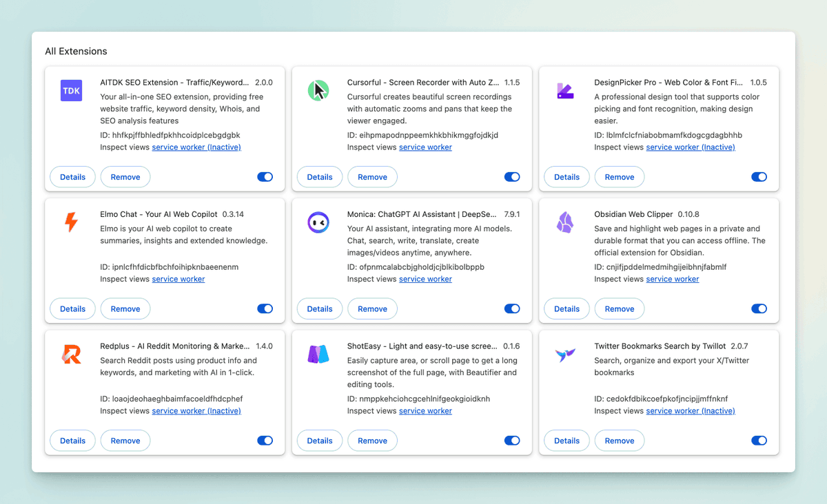Click the ShotEasy screenshot tool icon
The image size is (827, 504).
pyautogui.click(x=318, y=355)
